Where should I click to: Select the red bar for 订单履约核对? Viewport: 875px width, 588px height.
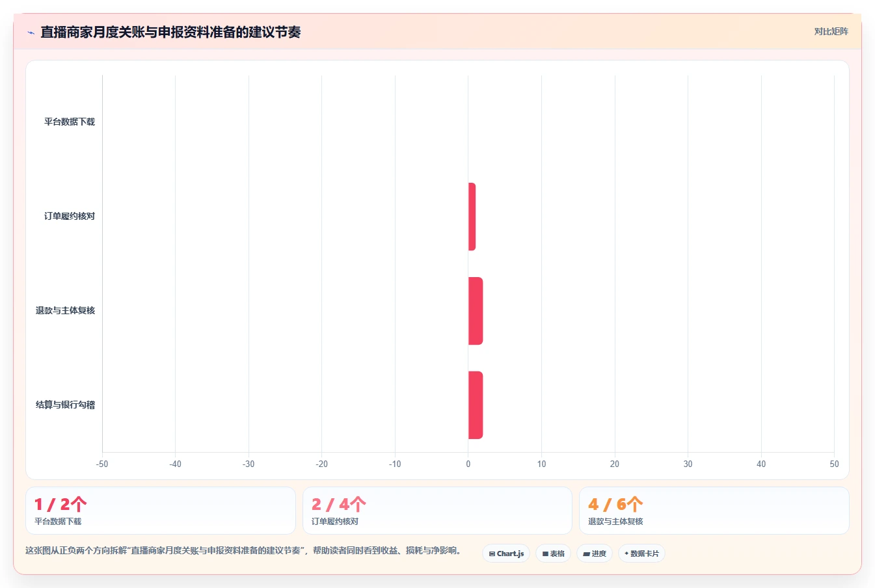[472, 217]
